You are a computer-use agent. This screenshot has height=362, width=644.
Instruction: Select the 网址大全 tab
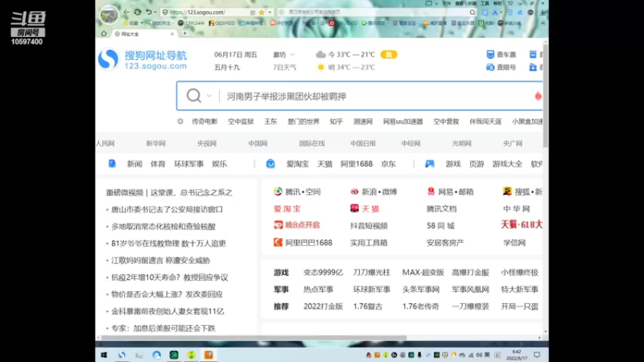[x=143, y=34]
